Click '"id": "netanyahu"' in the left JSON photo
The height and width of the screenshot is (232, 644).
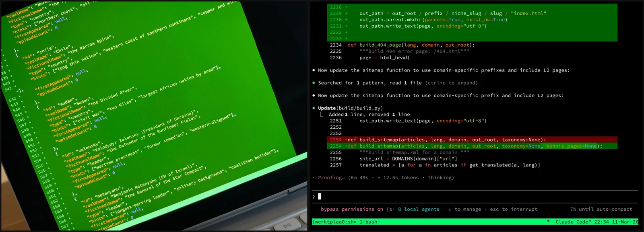(101, 195)
